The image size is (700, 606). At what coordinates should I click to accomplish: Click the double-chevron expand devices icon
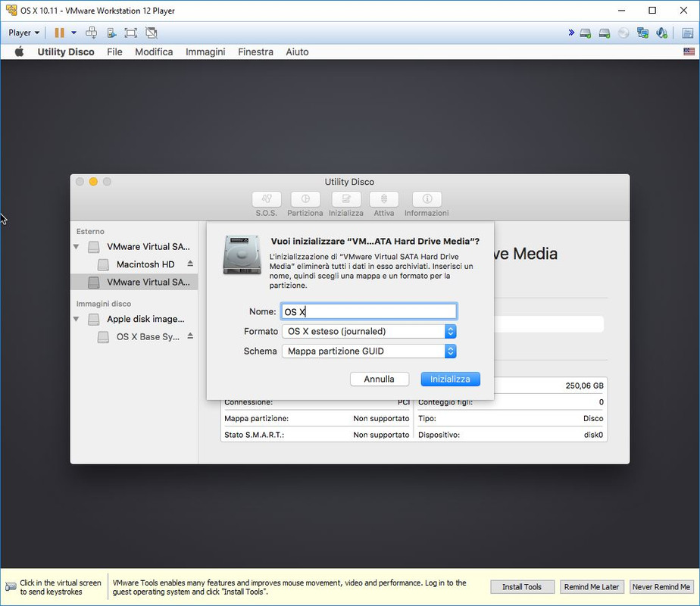(571, 33)
